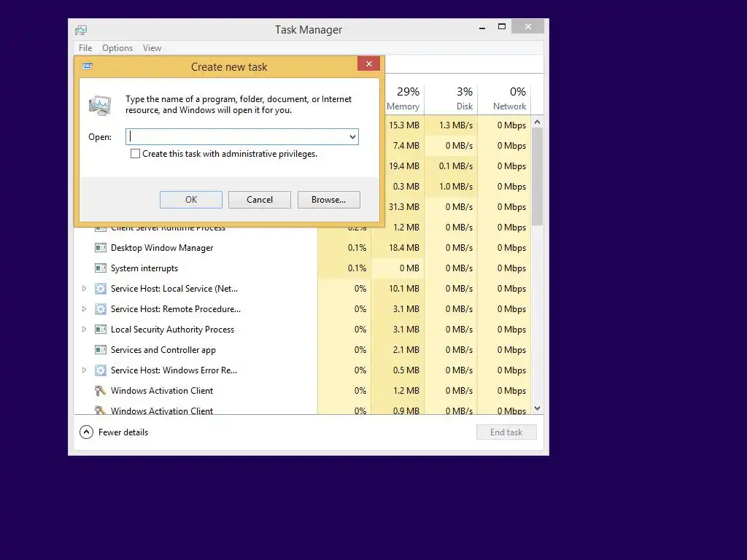The image size is (747, 560).
Task: Click the System interrupts process icon
Action: pyautogui.click(x=101, y=268)
